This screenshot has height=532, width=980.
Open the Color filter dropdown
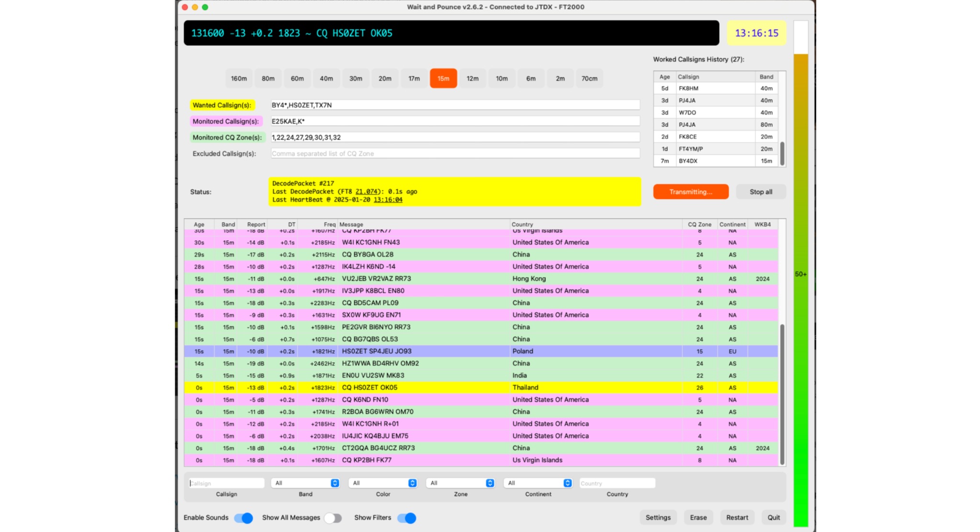383,483
